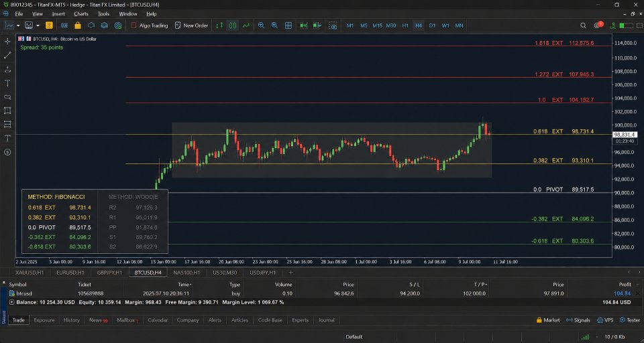Open the History tab in the terminal
Image resolution: width=644 pixels, height=343 pixels.
point(72,320)
